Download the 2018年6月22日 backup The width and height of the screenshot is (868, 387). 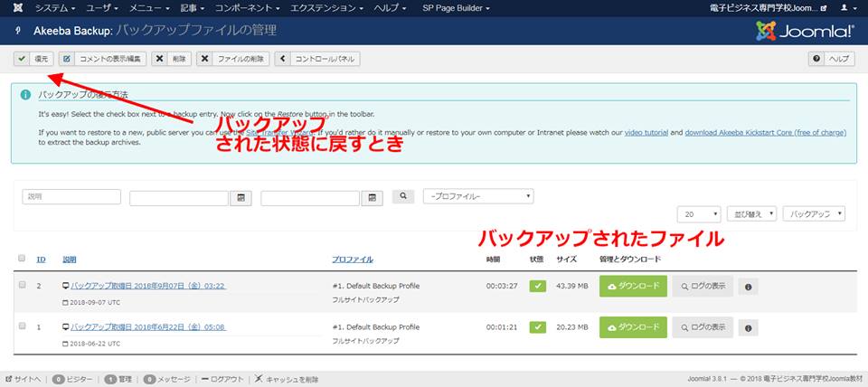[x=633, y=327]
